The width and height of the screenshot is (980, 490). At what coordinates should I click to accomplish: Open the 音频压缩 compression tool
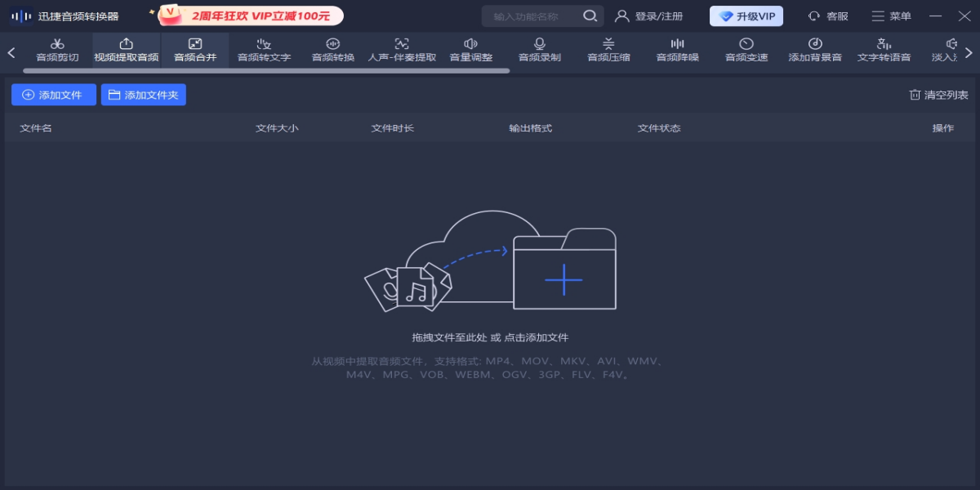608,50
